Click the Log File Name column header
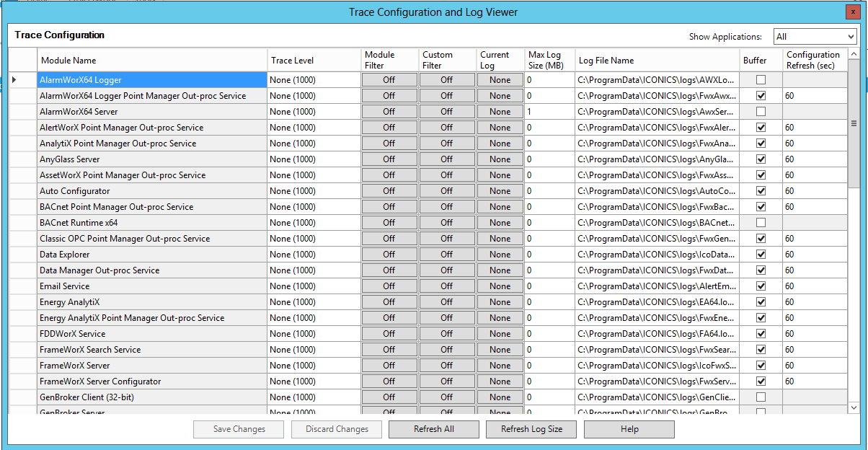The width and height of the screenshot is (868, 450). tap(657, 61)
